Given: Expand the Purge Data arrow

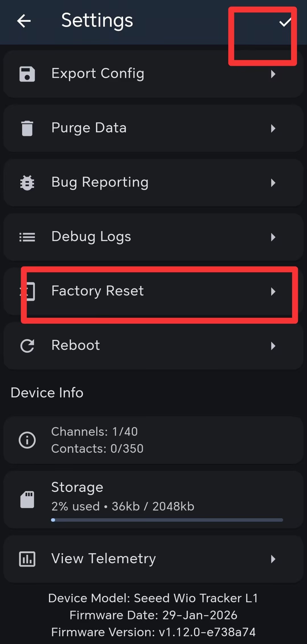Looking at the screenshot, I should (273, 128).
